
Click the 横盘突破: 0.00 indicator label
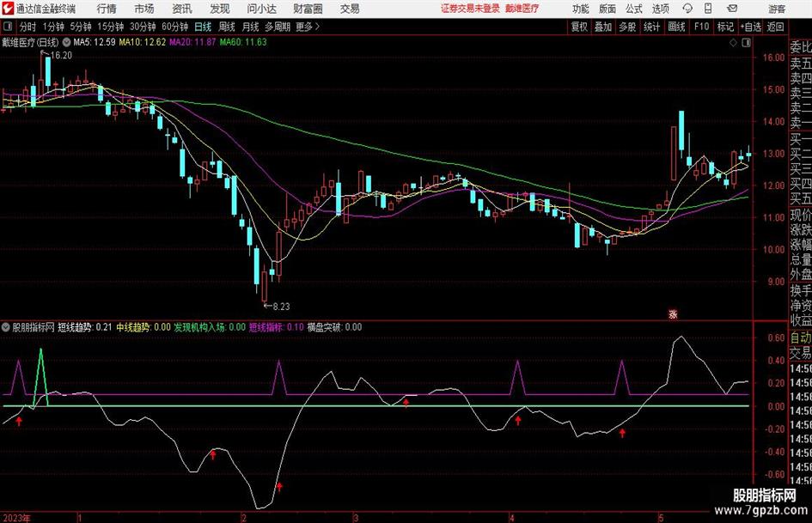[334, 327]
